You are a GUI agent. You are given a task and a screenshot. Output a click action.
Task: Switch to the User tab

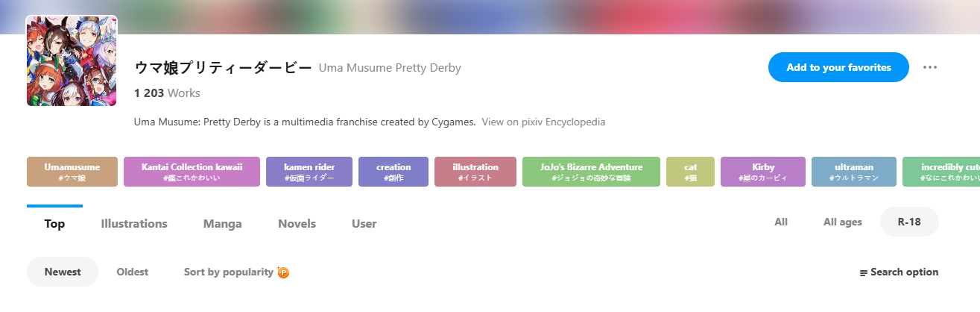point(364,224)
